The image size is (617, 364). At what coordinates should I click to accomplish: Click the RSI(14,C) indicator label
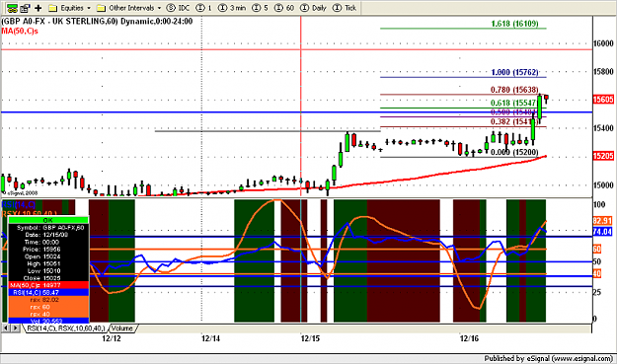tap(19, 204)
